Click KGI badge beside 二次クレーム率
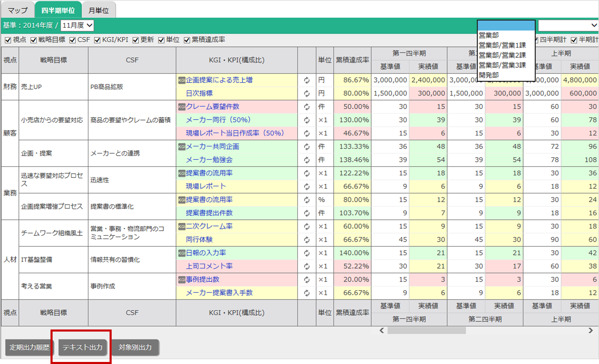Screen dimensions: 599x364 [182, 226]
